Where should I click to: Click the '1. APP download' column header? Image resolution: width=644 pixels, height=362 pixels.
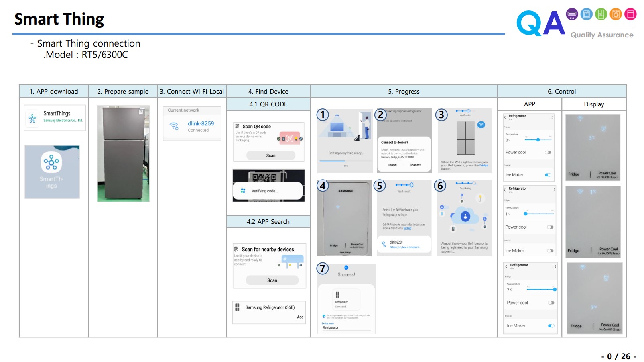tap(54, 91)
